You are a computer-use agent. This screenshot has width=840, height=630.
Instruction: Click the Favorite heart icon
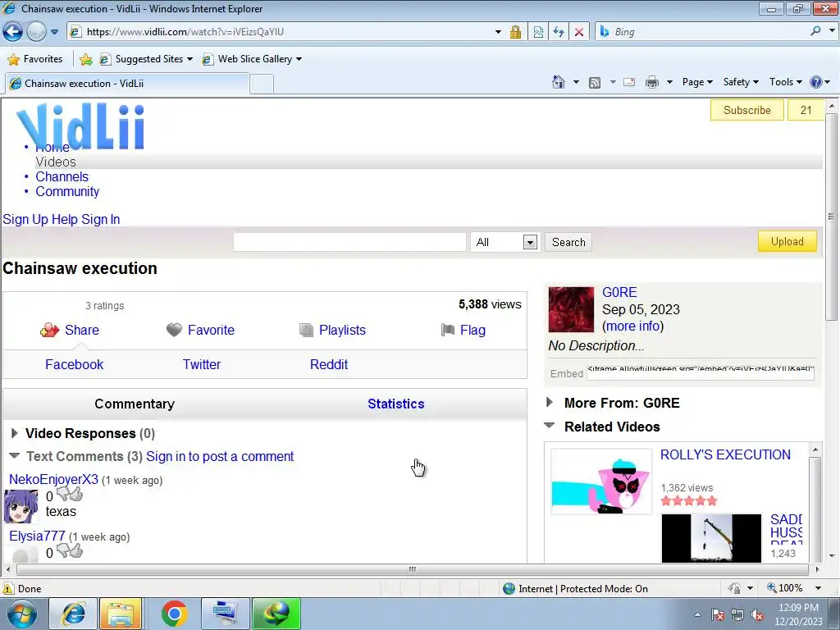(x=174, y=330)
